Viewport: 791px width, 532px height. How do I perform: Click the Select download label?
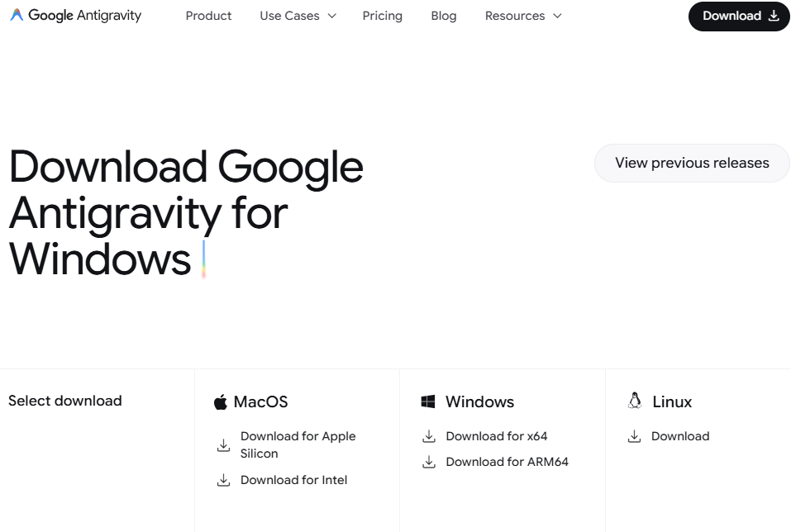tap(65, 401)
